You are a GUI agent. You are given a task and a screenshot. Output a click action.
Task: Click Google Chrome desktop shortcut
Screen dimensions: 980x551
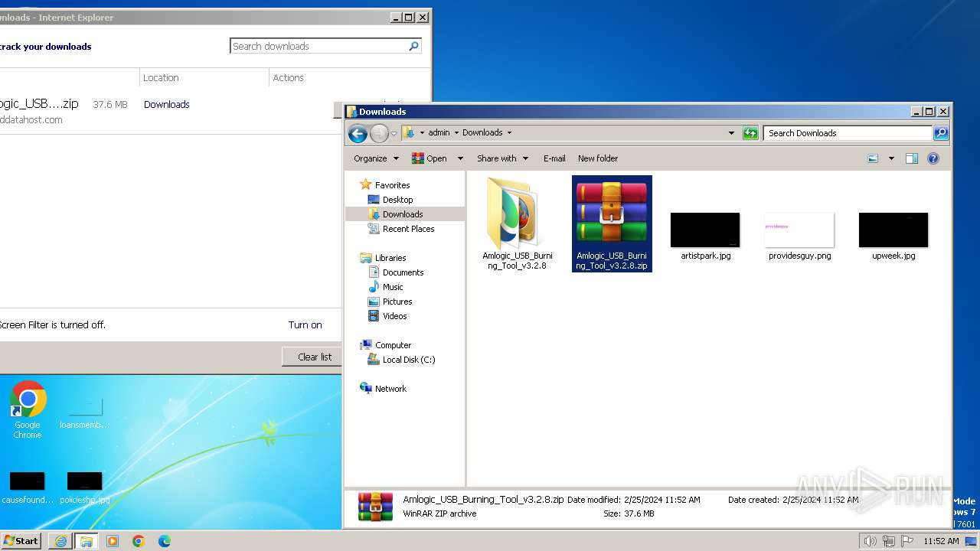coord(28,409)
